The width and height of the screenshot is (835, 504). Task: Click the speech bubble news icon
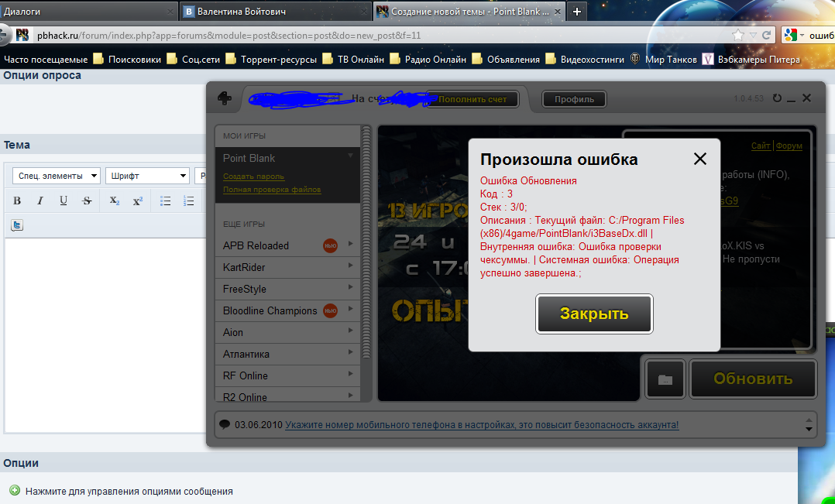pyautogui.click(x=225, y=425)
